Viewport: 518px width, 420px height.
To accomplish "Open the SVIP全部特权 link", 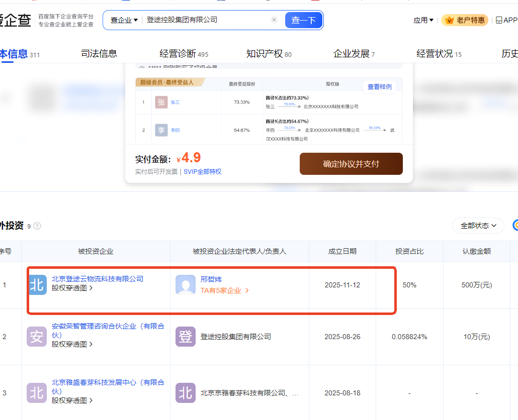I will pos(202,172).
